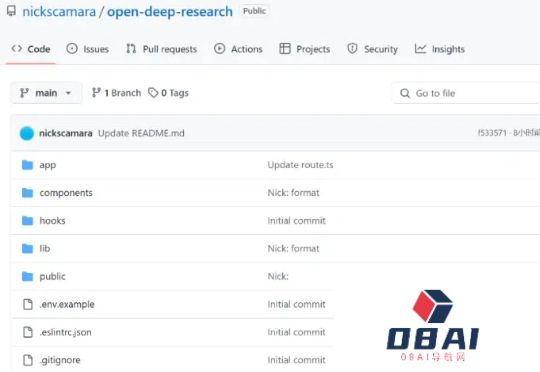
Task: Expand the main branch dropdown
Action: click(x=46, y=93)
